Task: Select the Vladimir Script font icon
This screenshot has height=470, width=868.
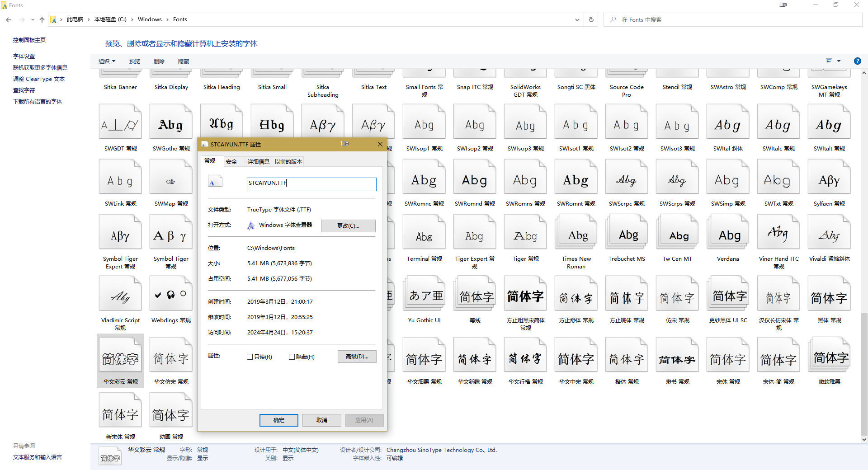Action: [120, 294]
